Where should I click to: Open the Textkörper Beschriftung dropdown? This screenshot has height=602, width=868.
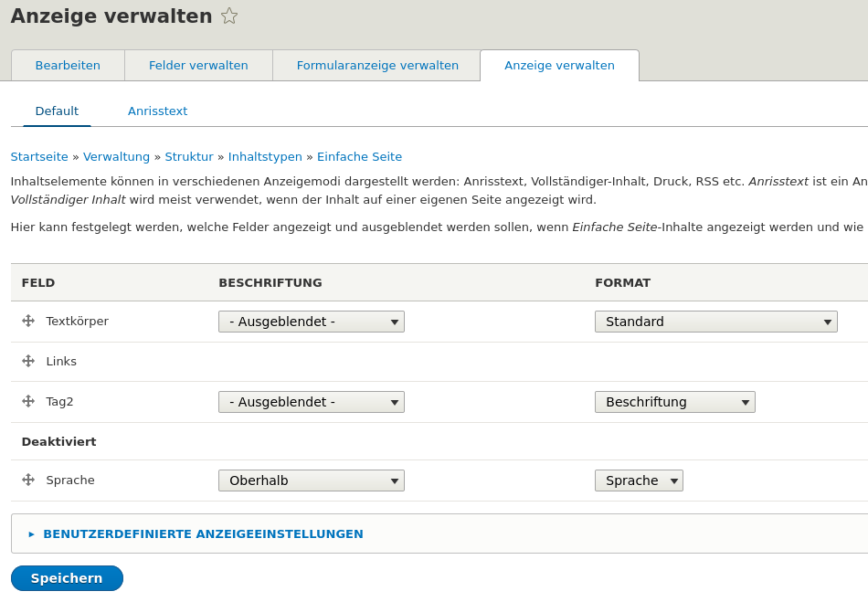click(x=311, y=322)
